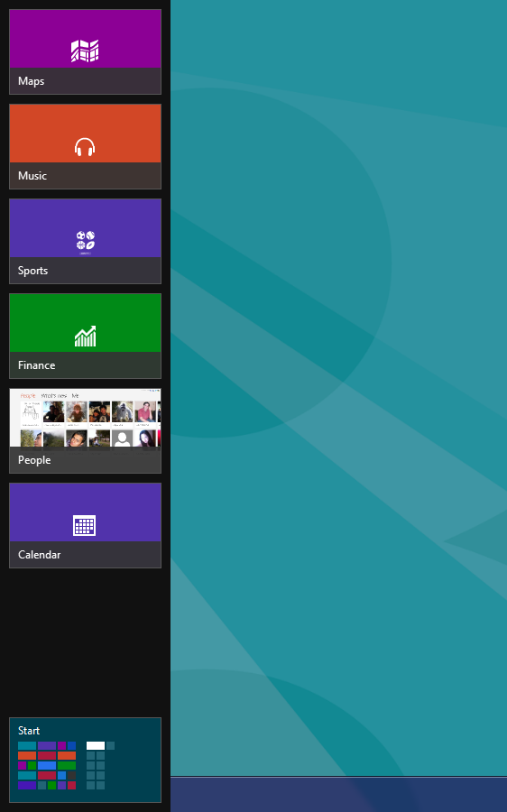This screenshot has width=507, height=812.
Task: Click the Start label text
Action: [29, 731]
